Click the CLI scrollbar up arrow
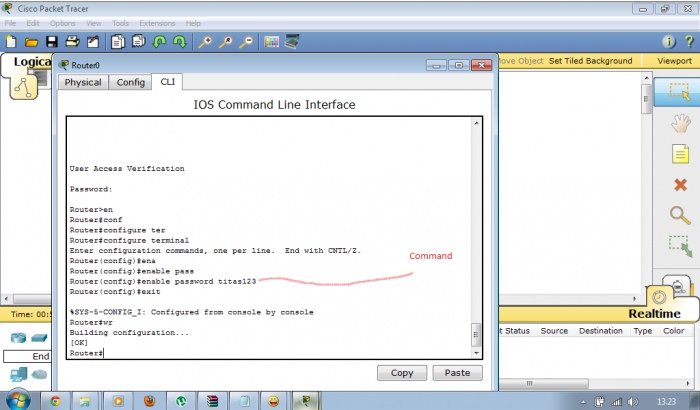 tap(476, 123)
